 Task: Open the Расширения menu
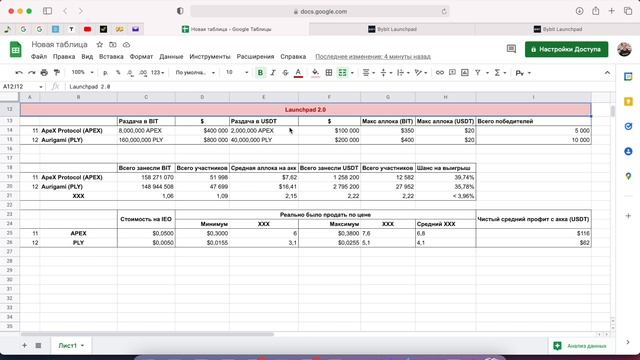coord(256,56)
